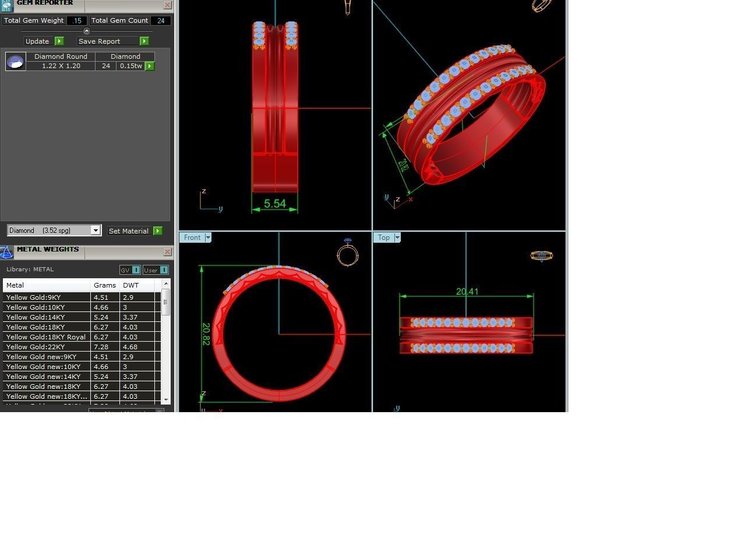Collapse the gem totals with the round arrow

[87, 31]
